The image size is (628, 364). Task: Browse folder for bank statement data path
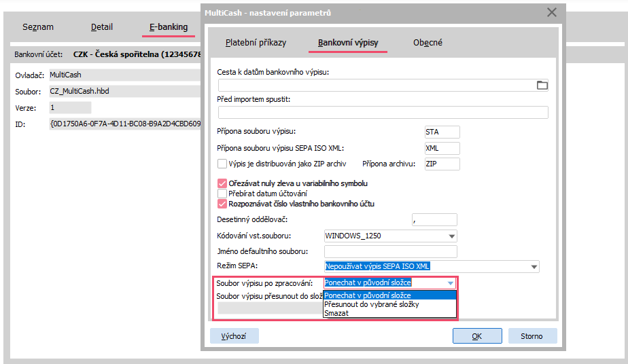(x=542, y=85)
